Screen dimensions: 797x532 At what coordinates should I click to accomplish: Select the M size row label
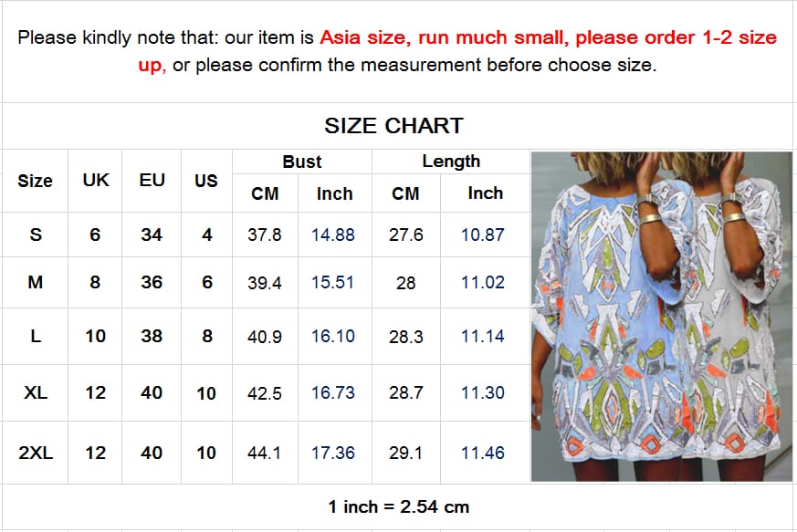35,282
